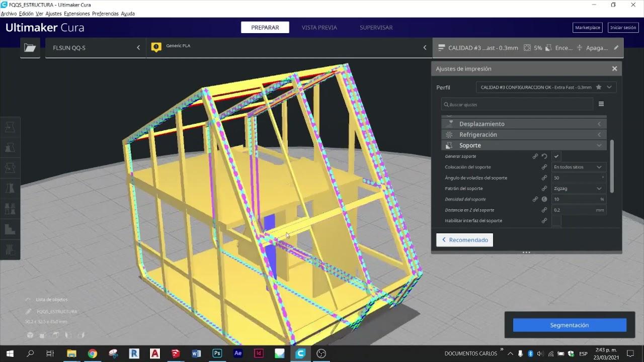The height and width of the screenshot is (362, 644).
Task: Collapse the Lista de objetos list
Action: pos(47,300)
